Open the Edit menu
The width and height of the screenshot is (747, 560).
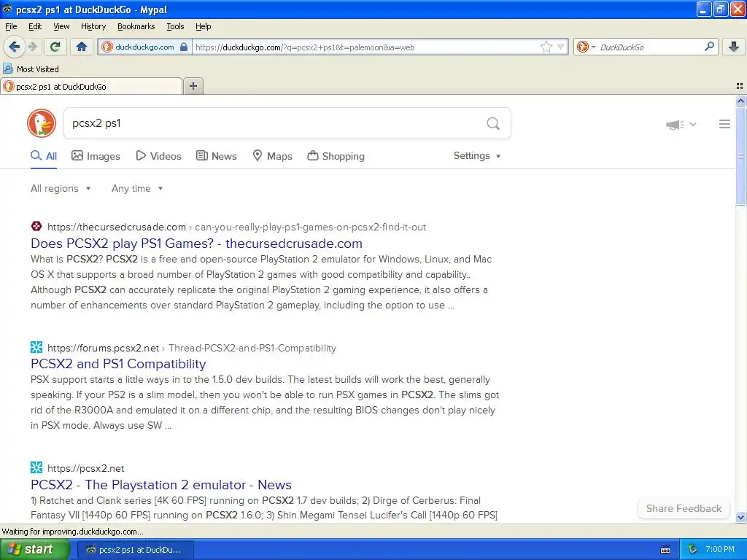tap(35, 26)
